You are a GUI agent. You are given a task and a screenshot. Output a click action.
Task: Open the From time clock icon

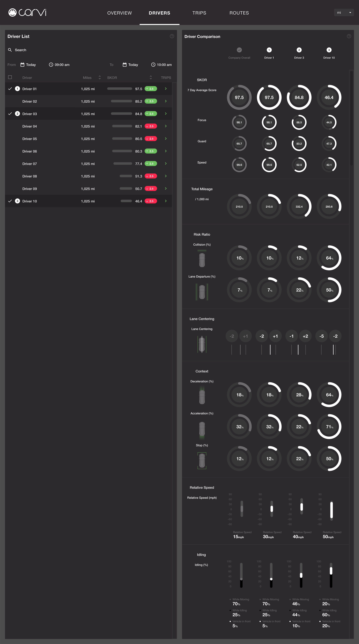tap(51, 65)
